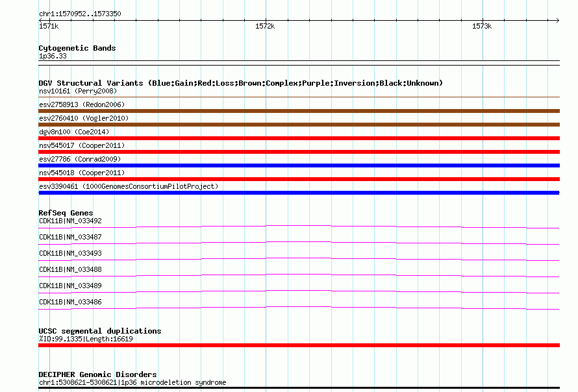Open transcript CDK11B|NM_033492
This screenshot has height=392, width=578.
coord(70,221)
